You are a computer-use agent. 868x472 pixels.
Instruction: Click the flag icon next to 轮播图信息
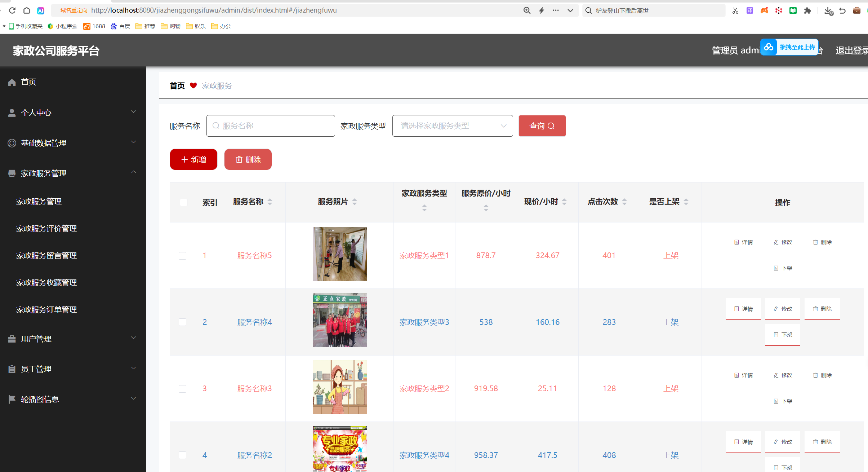(x=11, y=399)
